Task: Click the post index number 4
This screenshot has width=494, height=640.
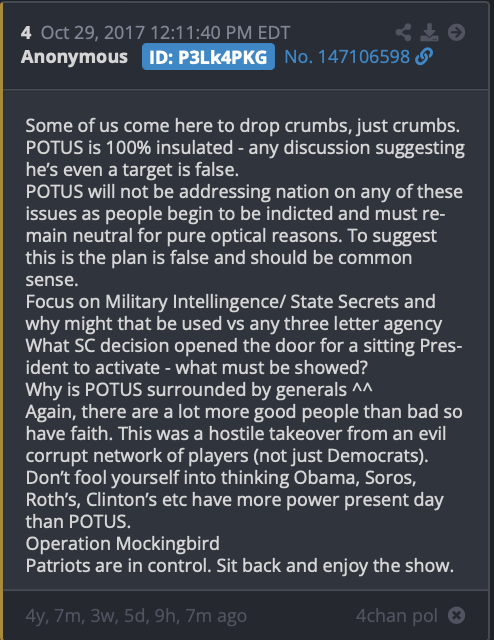Action: click(26, 33)
